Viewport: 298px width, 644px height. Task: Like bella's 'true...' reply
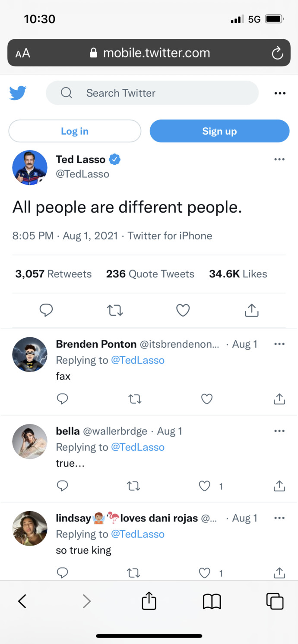coord(204,486)
